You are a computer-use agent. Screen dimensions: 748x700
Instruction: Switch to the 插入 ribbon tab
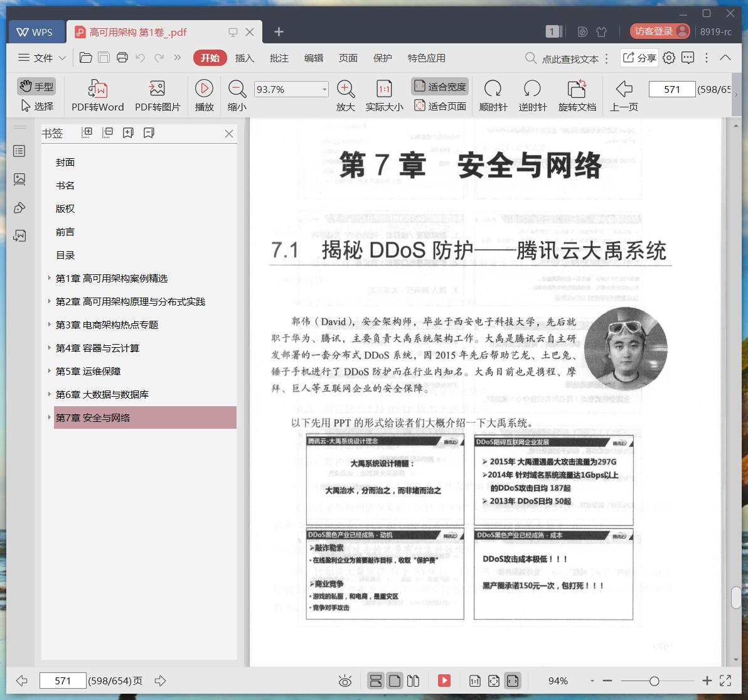[244, 58]
